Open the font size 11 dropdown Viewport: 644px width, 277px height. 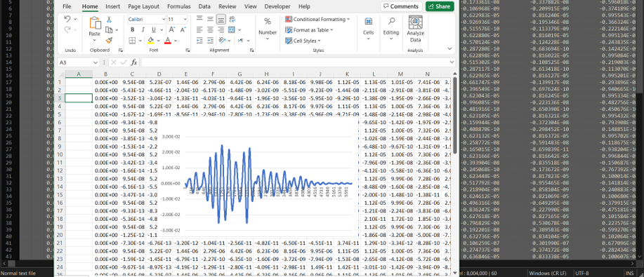coord(185,20)
